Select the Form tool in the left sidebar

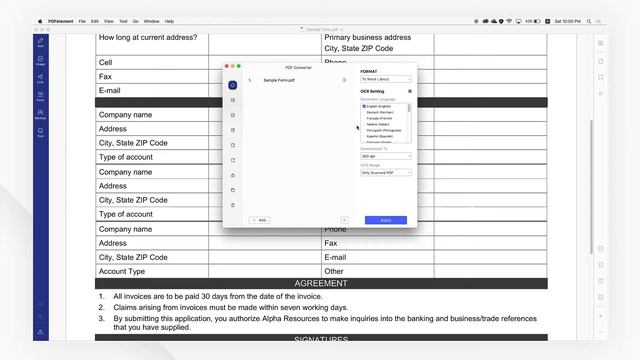(x=40, y=96)
